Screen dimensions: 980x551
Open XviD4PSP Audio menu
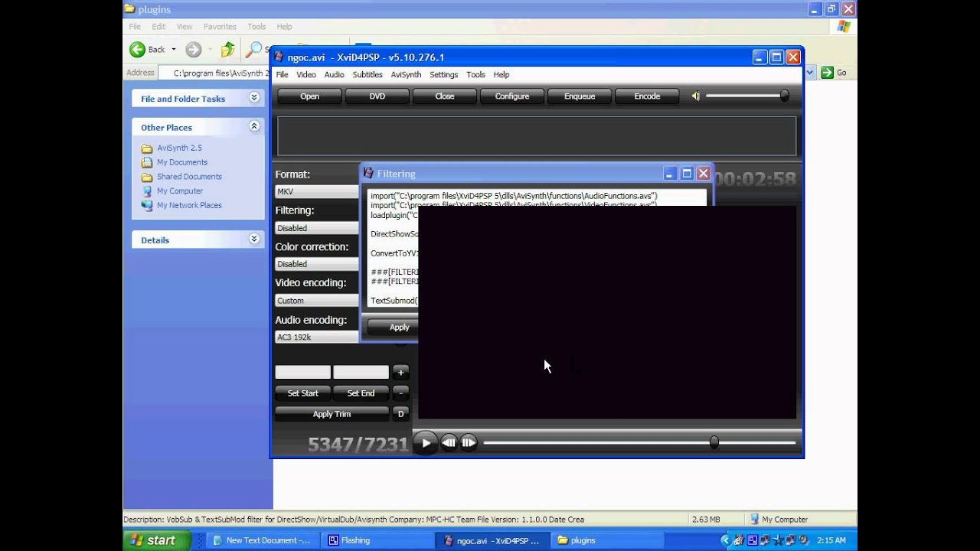click(x=334, y=75)
